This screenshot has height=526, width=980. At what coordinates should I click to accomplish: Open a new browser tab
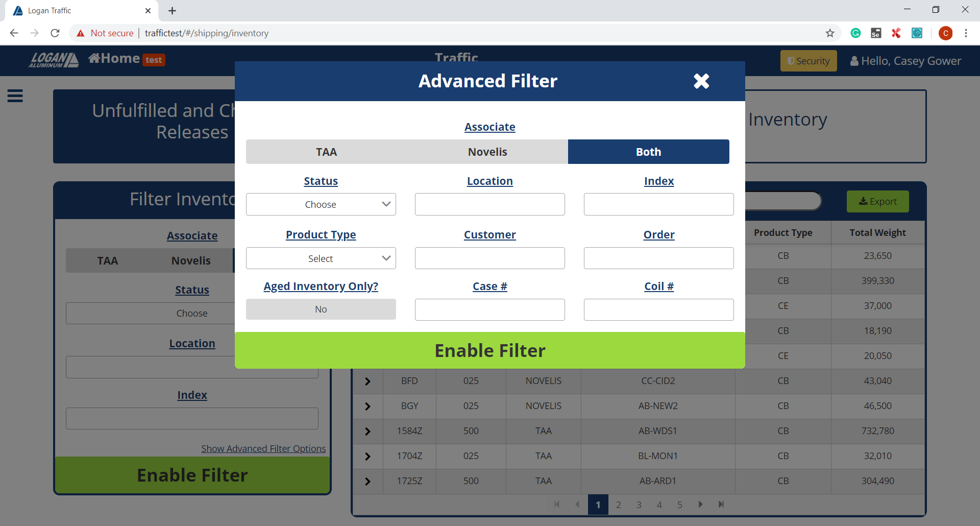click(172, 11)
